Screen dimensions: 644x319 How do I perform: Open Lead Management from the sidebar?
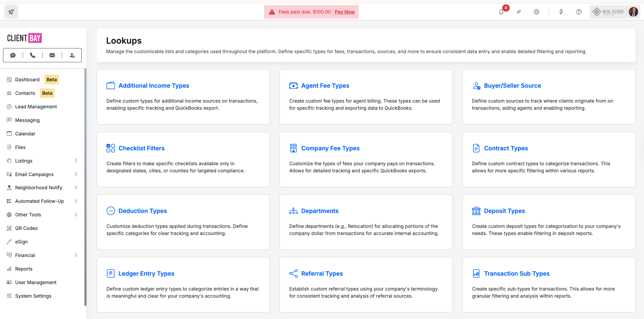click(x=36, y=107)
